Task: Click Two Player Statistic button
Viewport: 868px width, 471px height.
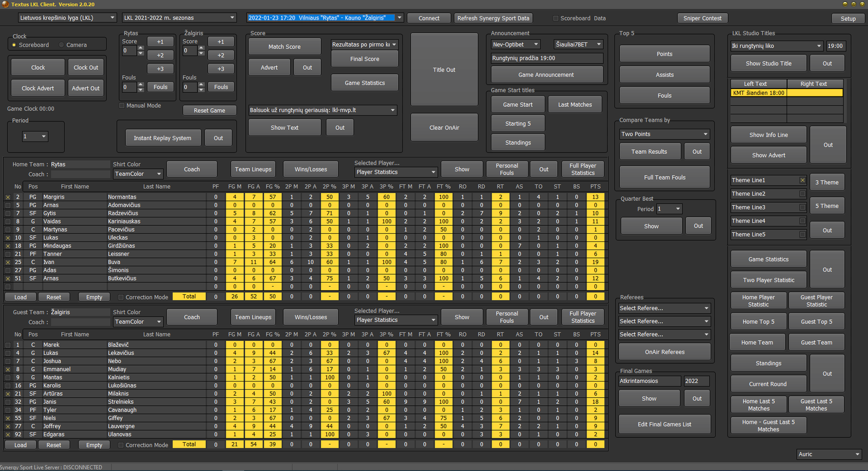Action: tap(769, 280)
